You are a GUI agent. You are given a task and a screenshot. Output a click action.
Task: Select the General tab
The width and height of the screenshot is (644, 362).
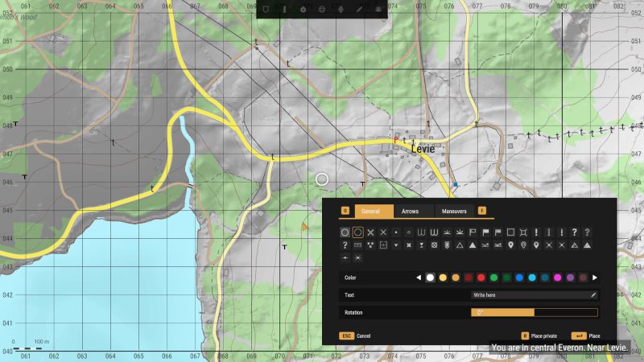tap(370, 211)
